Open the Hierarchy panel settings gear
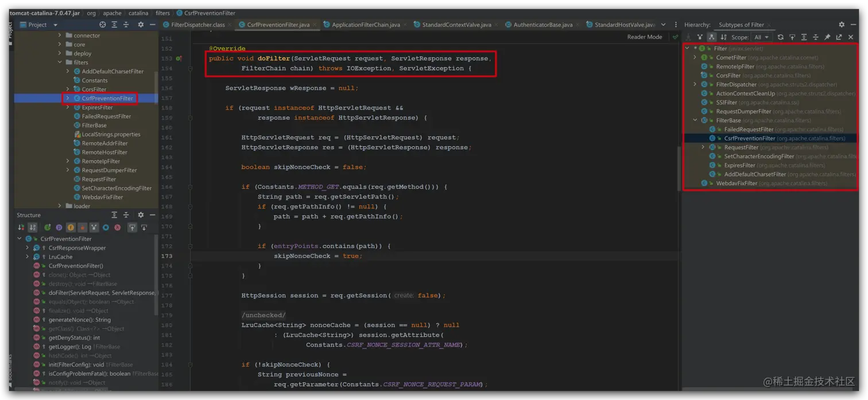 (842, 25)
